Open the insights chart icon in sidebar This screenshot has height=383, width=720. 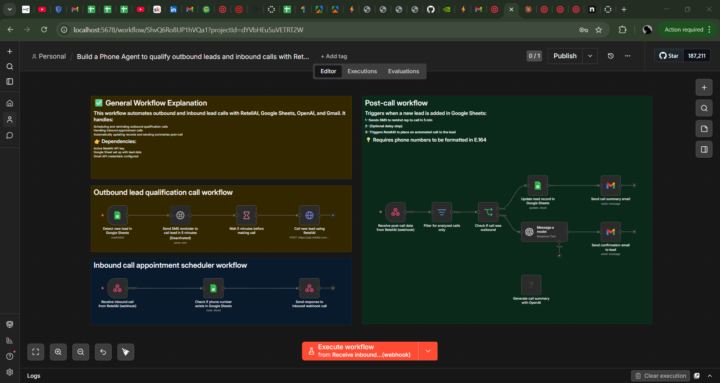coord(10,340)
